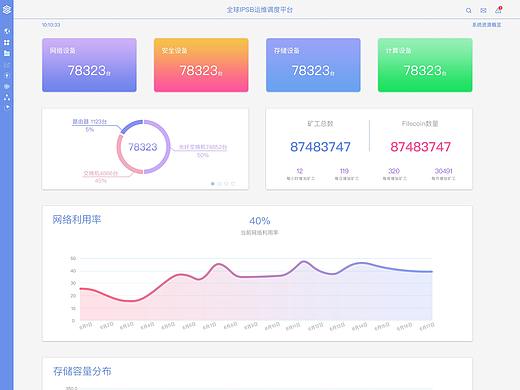Click the 路由器 1123台 donut label

pyautogui.click(x=90, y=122)
